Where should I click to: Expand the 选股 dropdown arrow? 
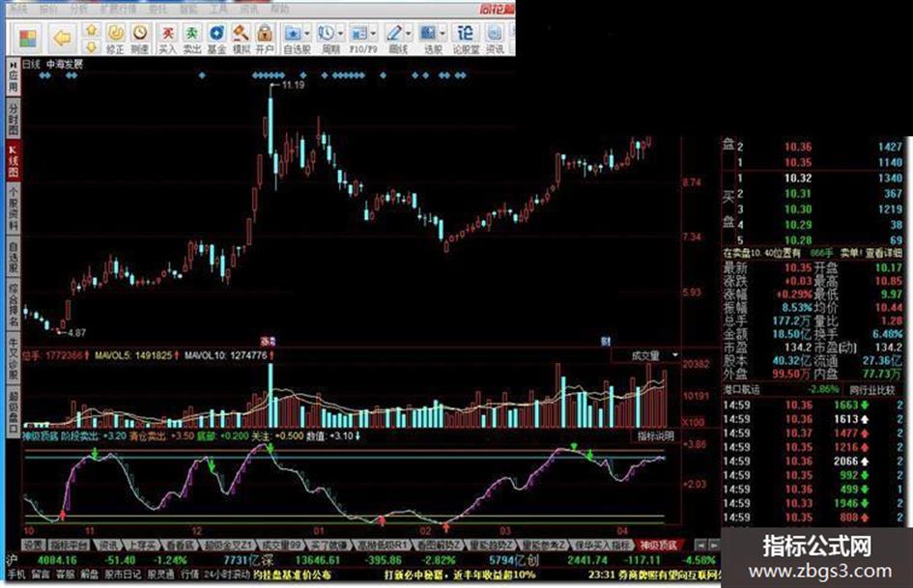pos(442,33)
